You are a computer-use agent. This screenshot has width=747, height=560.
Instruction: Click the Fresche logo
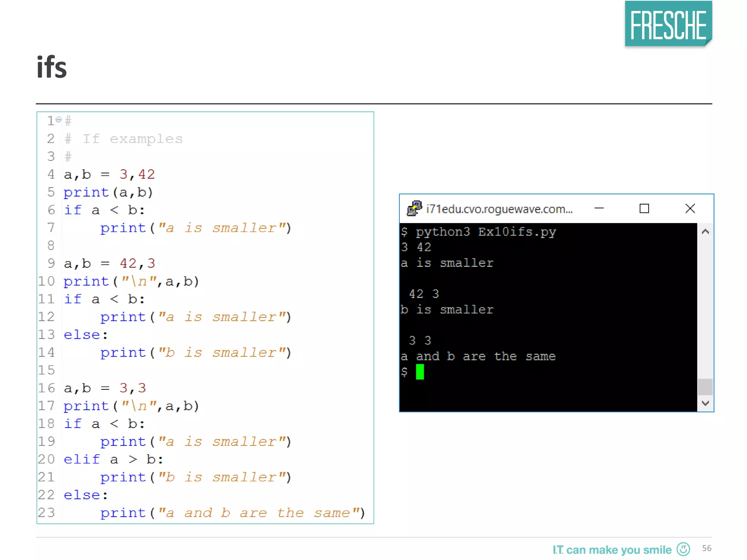click(x=668, y=24)
